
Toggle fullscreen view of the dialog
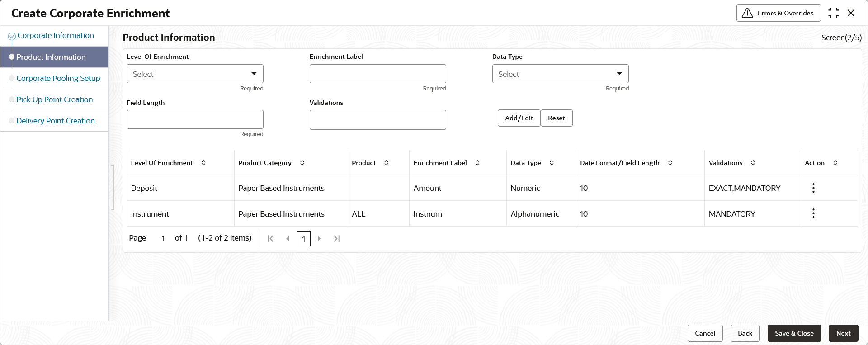[833, 13]
